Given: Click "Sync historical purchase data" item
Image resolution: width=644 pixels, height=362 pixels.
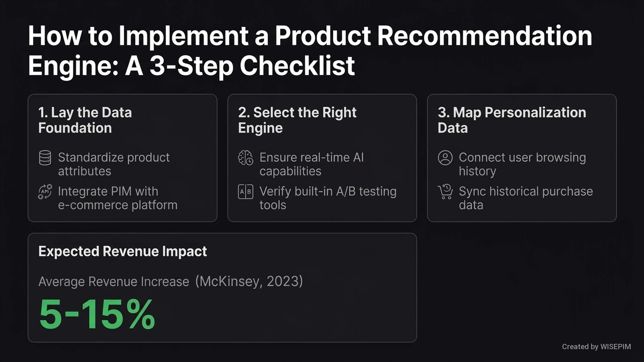Looking at the screenshot, I should (x=526, y=198).
